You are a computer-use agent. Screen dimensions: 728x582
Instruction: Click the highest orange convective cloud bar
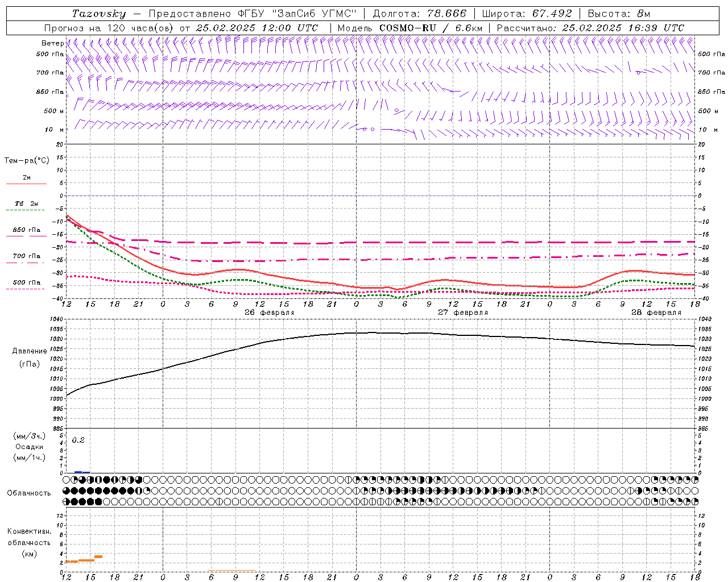(x=98, y=556)
